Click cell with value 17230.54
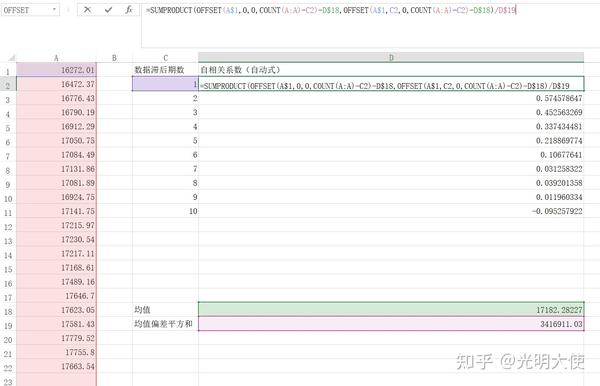Image resolution: width=600 pixels, height=386 pixels. (x=57, y=239)
